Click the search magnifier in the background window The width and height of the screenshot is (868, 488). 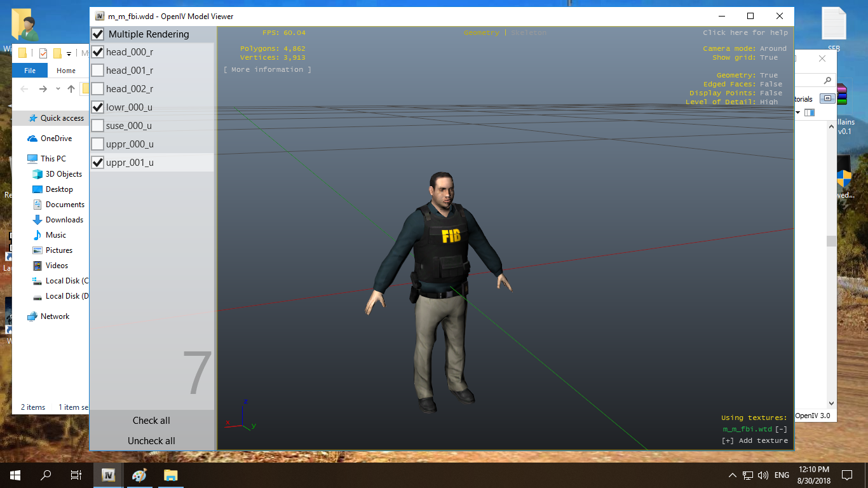click(x=827, y=81)
